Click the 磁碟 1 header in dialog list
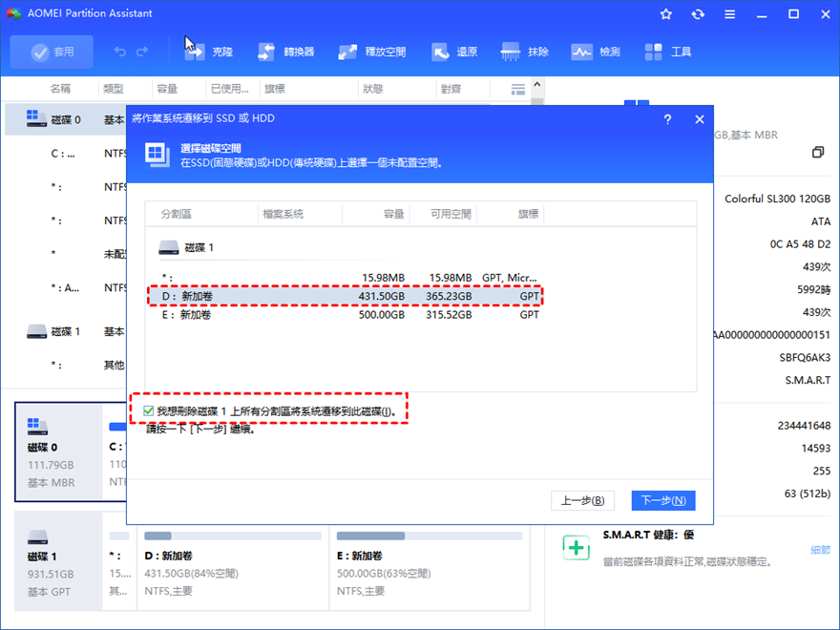Image resolution: width=840 pixels, height=630 pixels. click(x=186, y=247)
